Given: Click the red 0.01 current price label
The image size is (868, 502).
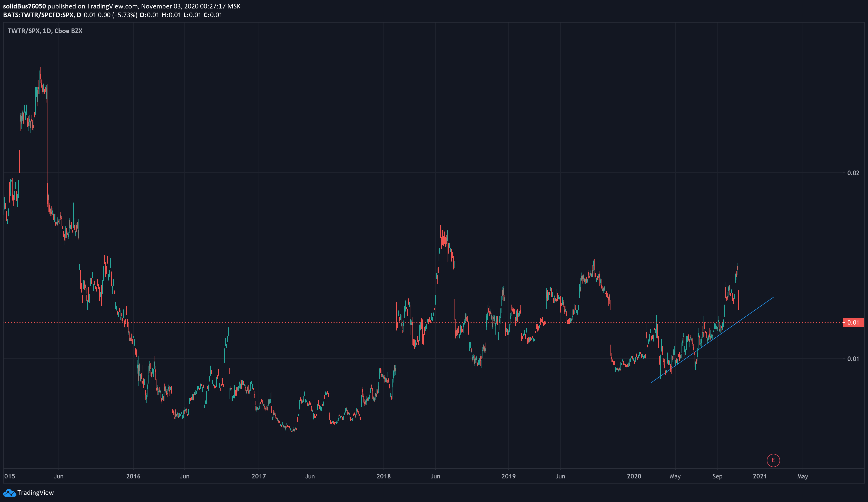Looking at the screenshot, I should (853, 322).
